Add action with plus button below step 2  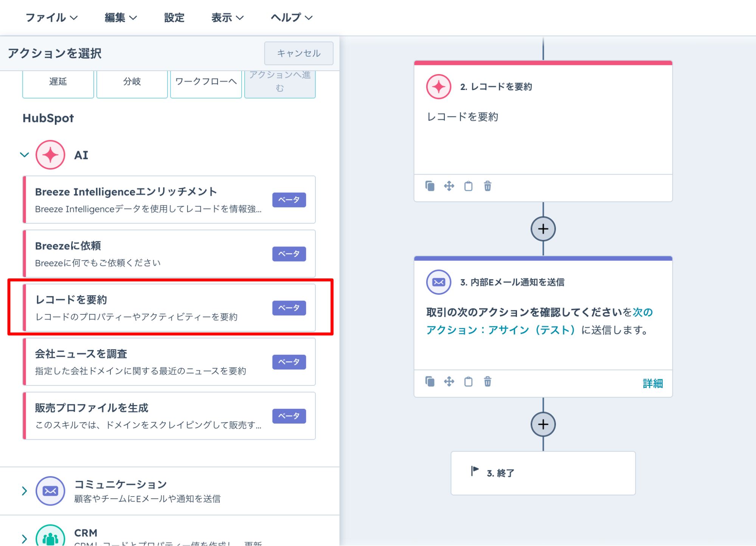click(x=543, y=229)
